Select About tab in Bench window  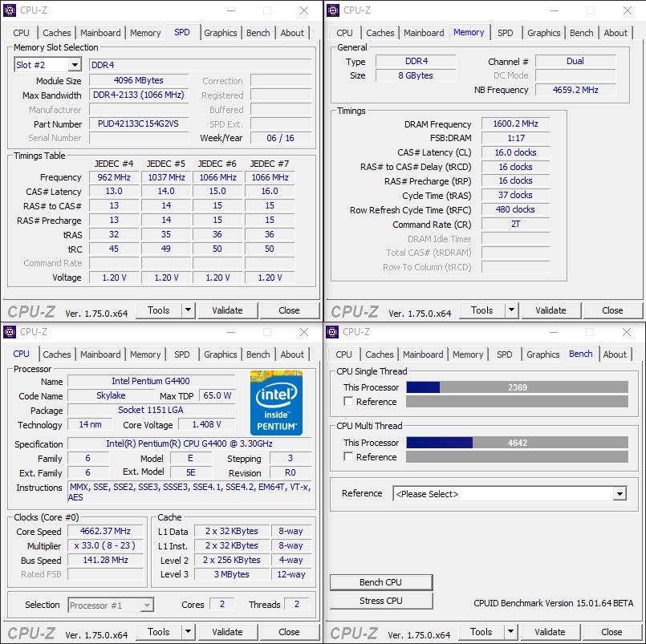pyautogui.click(x=615, y=354)
